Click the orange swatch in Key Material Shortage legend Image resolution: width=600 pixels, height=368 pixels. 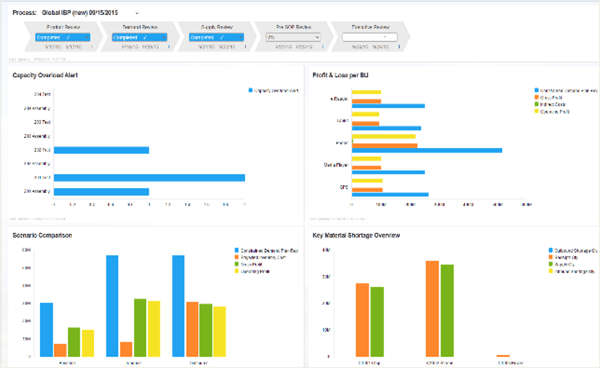[x=551, y=257]
